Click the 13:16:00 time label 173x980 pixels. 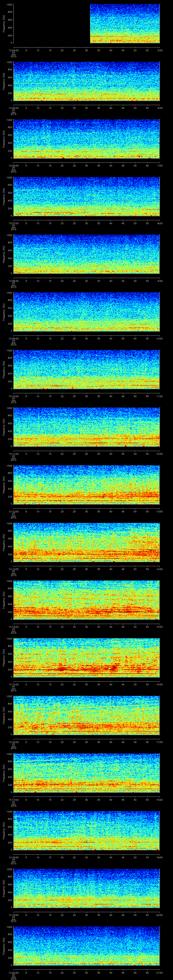pos(13,742)
